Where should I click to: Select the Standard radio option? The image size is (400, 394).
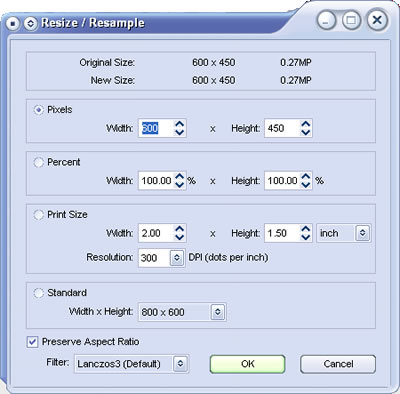click(39, 293)
